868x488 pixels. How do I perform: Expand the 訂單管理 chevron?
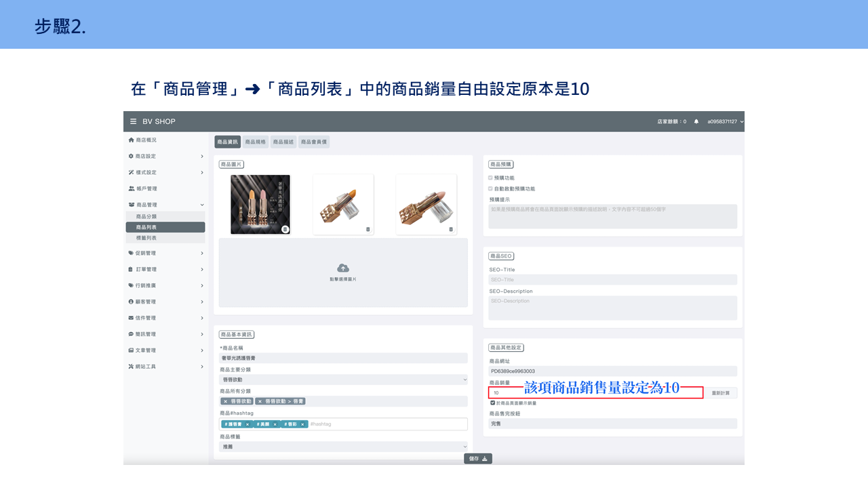(202, 270)
